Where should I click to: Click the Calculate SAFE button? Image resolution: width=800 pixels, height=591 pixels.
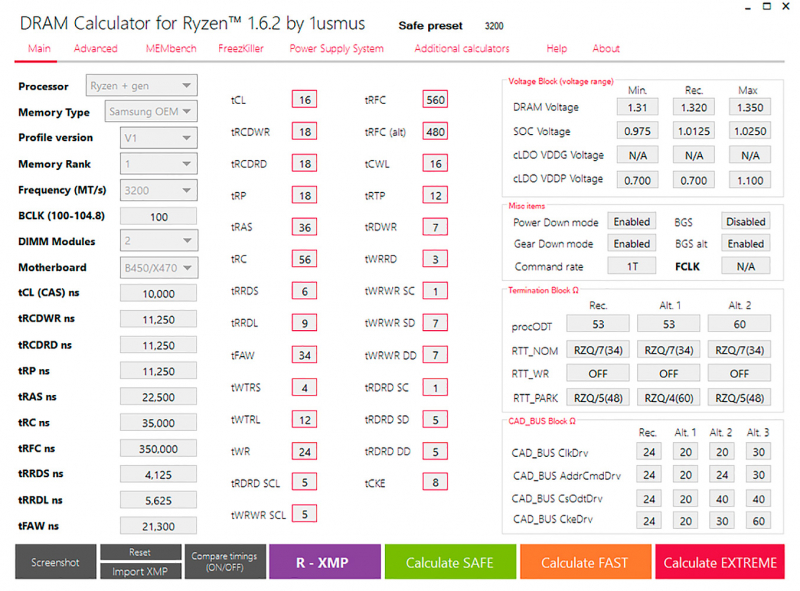[x=449, y=562]
